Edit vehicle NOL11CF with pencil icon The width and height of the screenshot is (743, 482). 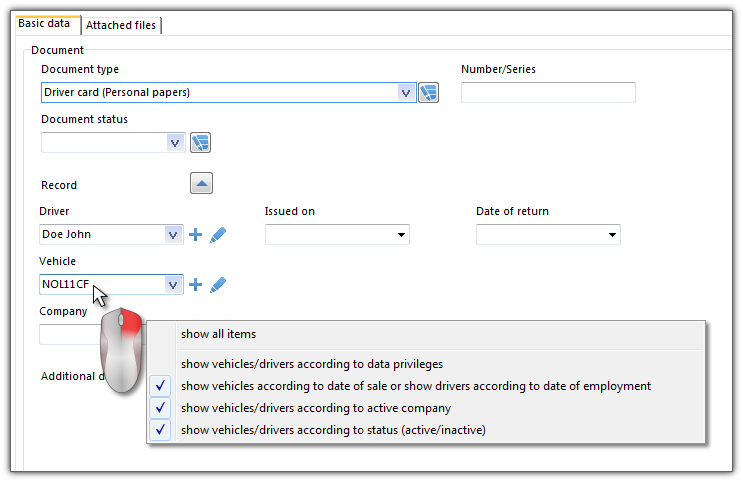coord(218,285)
